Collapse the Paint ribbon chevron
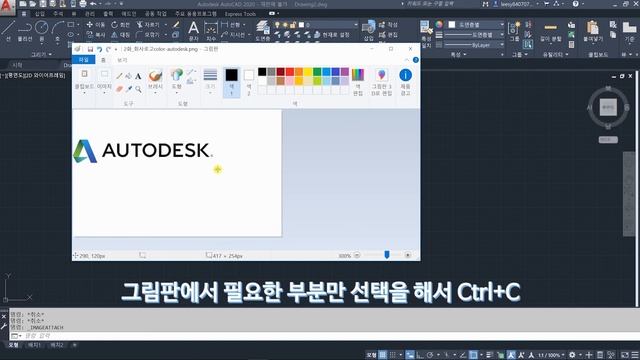The width and height of the screenshot is (640, 360). 407,60
